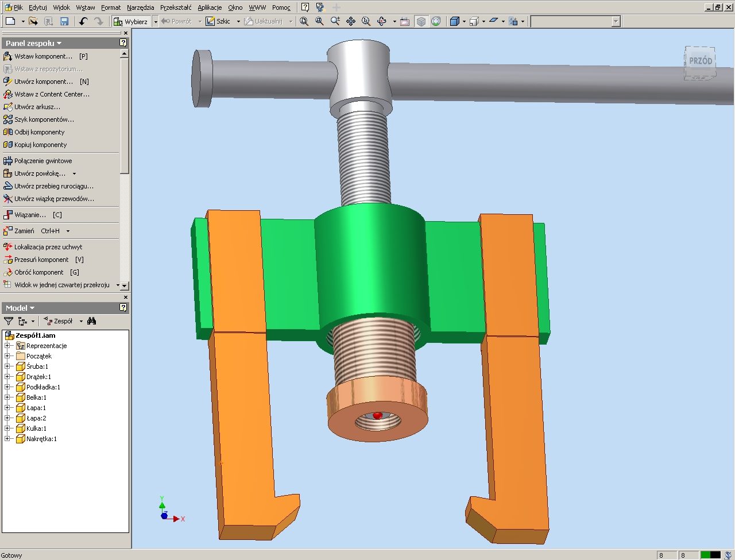Open the Widok menu

click(61, 7)
